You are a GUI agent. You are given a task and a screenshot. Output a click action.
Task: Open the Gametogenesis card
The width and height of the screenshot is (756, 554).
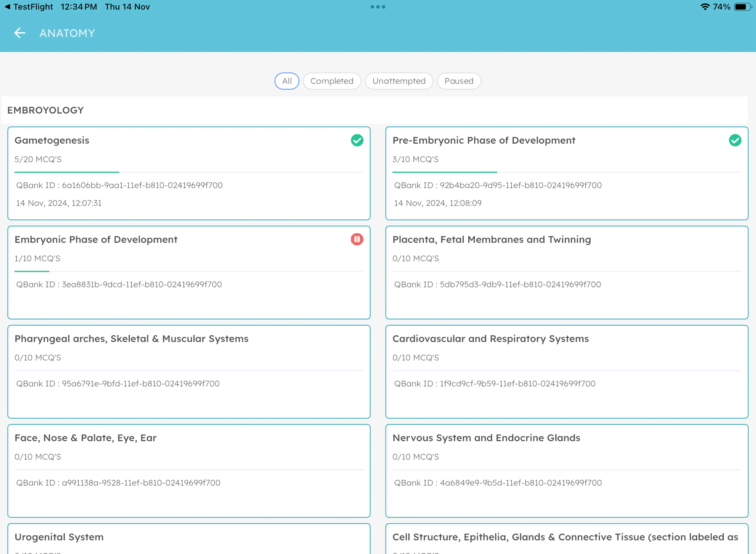(189, 173)
